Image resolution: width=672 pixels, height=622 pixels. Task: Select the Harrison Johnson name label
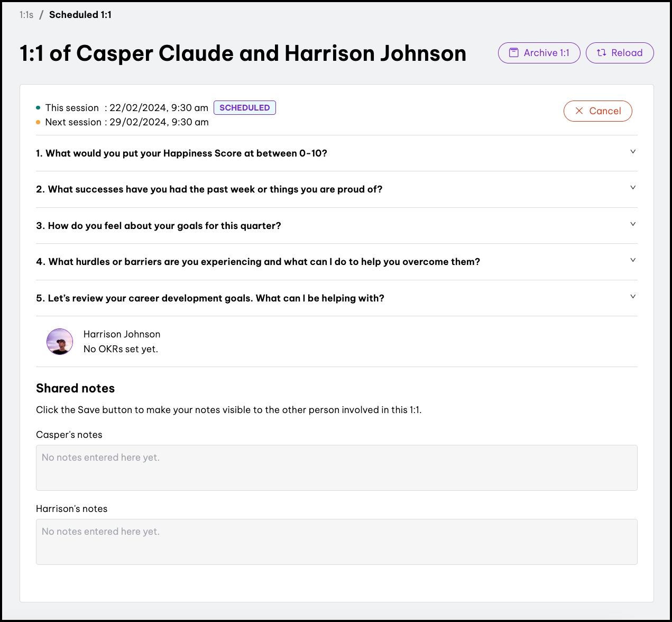(x=122, y=334)
